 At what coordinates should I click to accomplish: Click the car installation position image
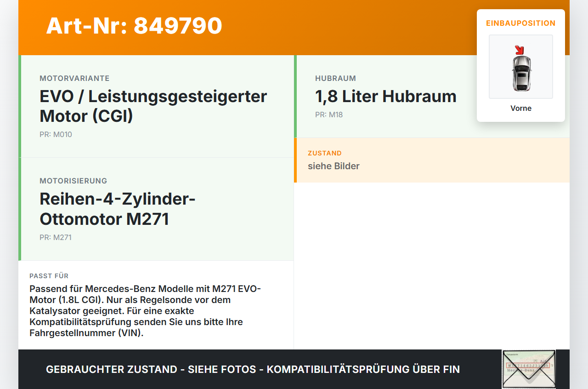coord(521,67)
